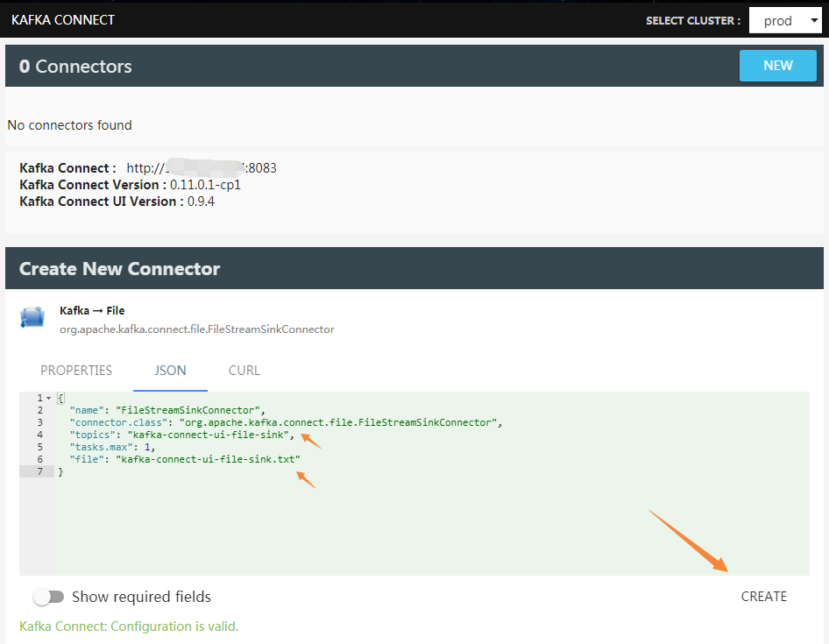Click the NEW button to add connector
Image resolution: width=829 pixels, height=644 pixels.
point(777,65)
